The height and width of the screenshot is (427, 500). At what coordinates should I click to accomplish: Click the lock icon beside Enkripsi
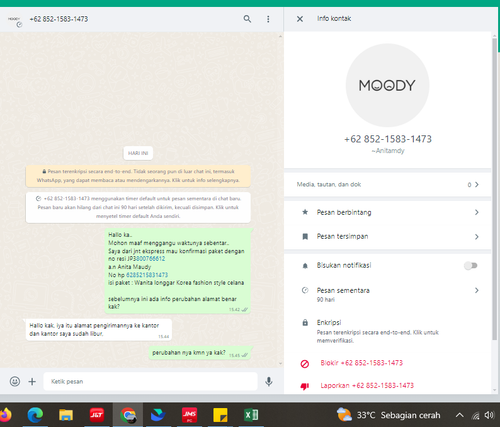click(x=305, y=322)
